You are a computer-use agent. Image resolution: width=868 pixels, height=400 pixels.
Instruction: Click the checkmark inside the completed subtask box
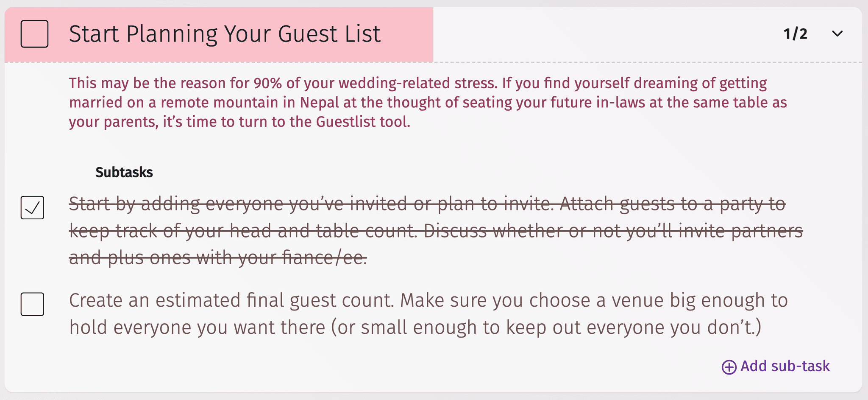tap(33, 207)
